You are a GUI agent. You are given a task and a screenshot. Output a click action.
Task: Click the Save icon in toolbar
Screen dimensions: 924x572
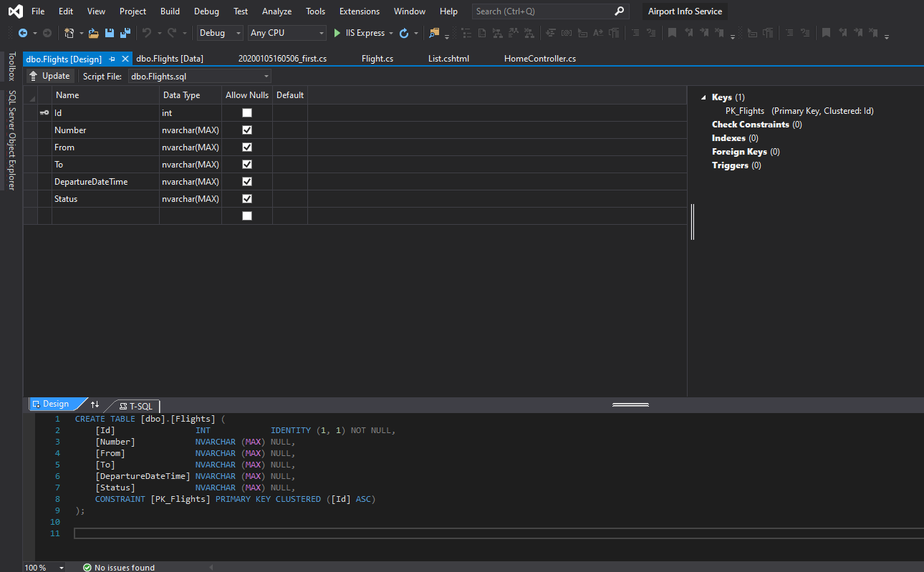pos(110,33)
